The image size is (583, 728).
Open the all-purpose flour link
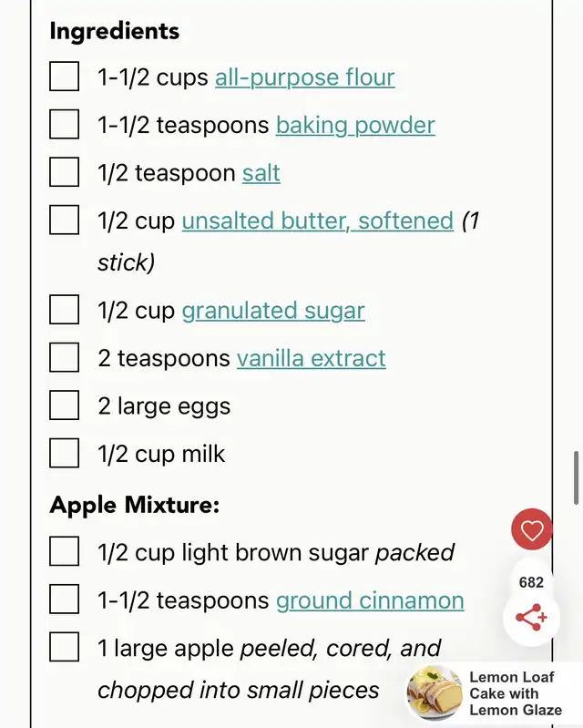(305, 77)
